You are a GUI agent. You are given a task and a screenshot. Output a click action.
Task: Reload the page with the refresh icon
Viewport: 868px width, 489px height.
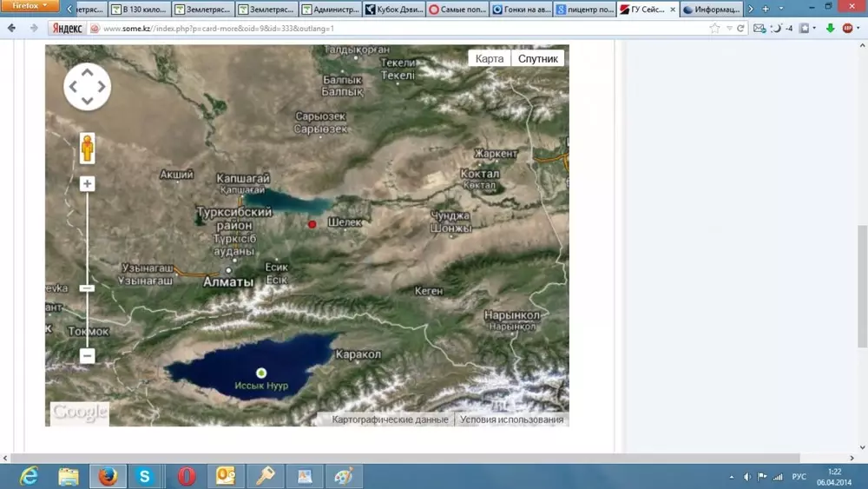tap(740, 28)
